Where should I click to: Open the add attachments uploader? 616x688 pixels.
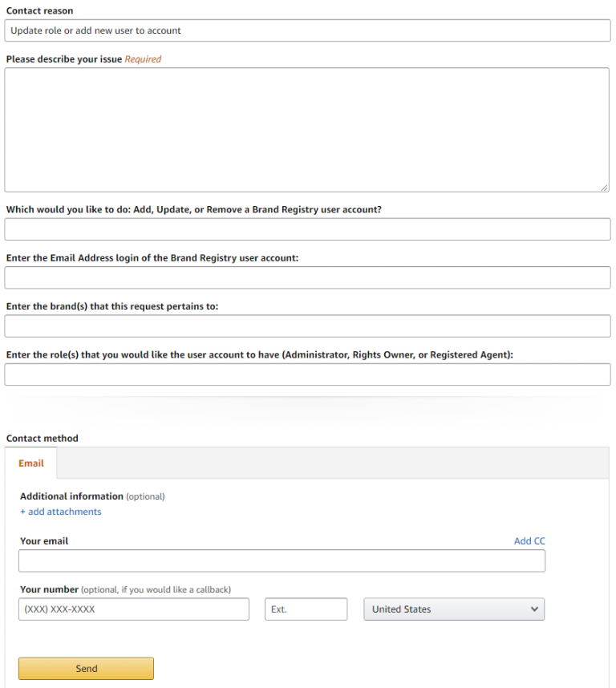64,512
